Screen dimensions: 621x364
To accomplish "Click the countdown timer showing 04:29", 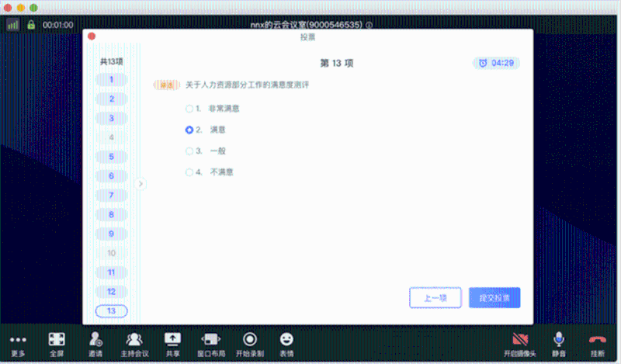I will [496, 63].
